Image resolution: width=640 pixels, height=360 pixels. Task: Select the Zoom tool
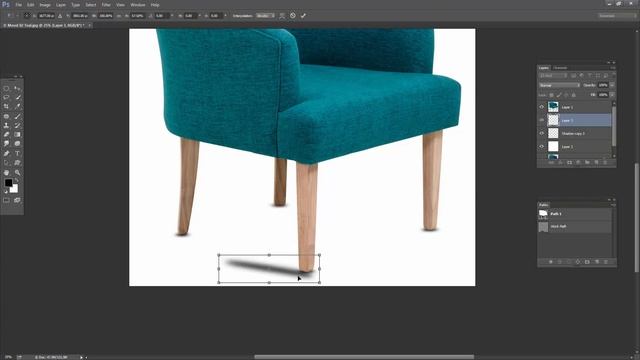click(x=18, y=173)
